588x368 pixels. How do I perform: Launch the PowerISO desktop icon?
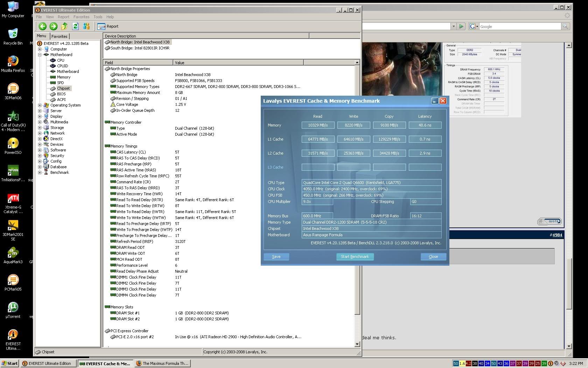(13, 146)
